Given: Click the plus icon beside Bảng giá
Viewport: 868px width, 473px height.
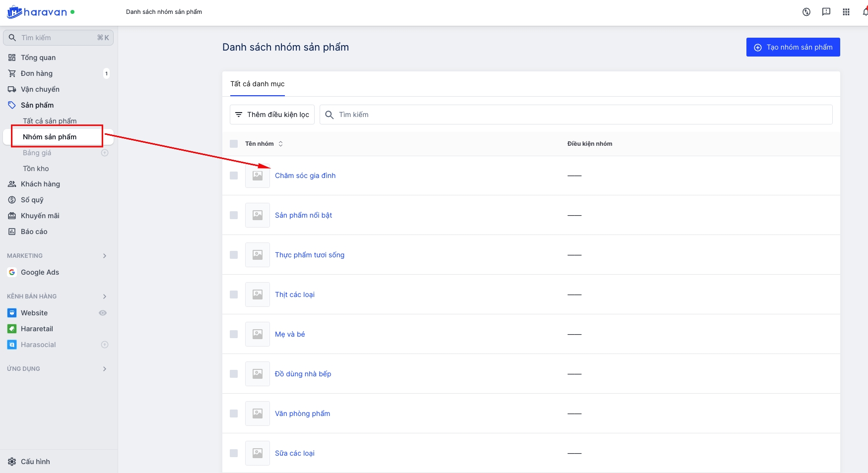Looking at the screenshot, I should click(105, 153).
